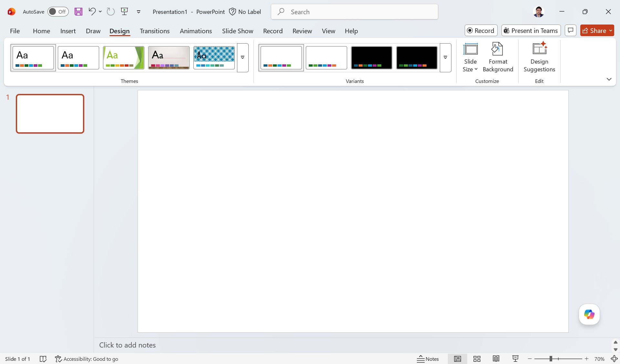The width and height of the screenshot is (620, 364).
Task: Open the Animations tab
Action: click(x=196, y=31)
